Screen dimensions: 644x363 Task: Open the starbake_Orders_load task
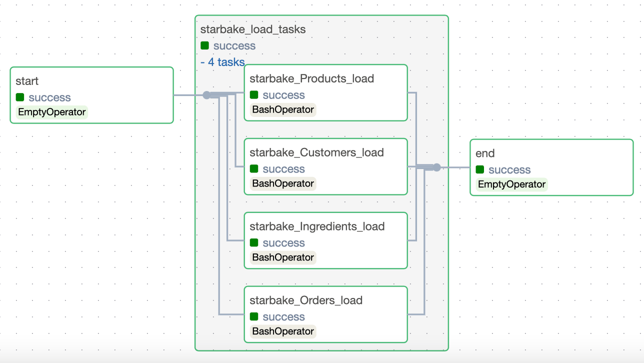click(306, 300)
